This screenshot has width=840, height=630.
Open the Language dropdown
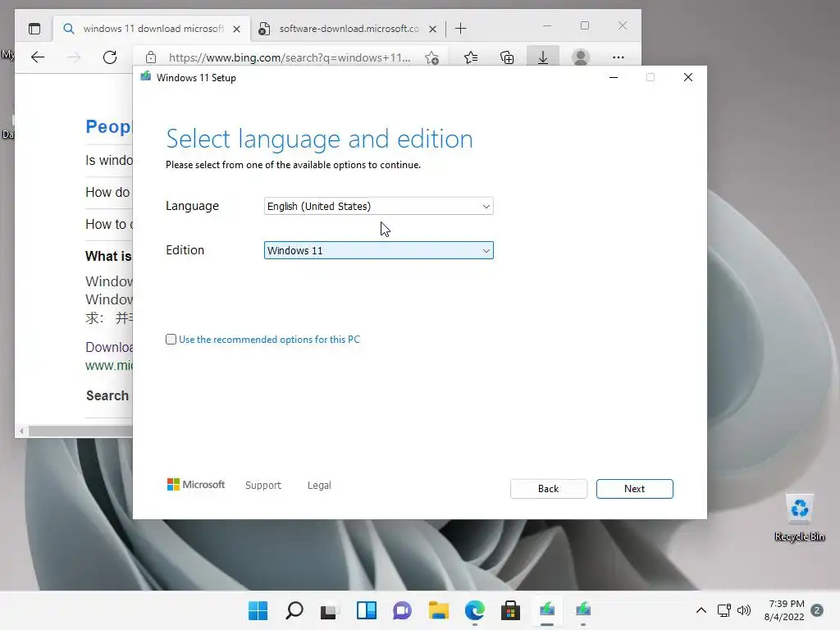378,206
